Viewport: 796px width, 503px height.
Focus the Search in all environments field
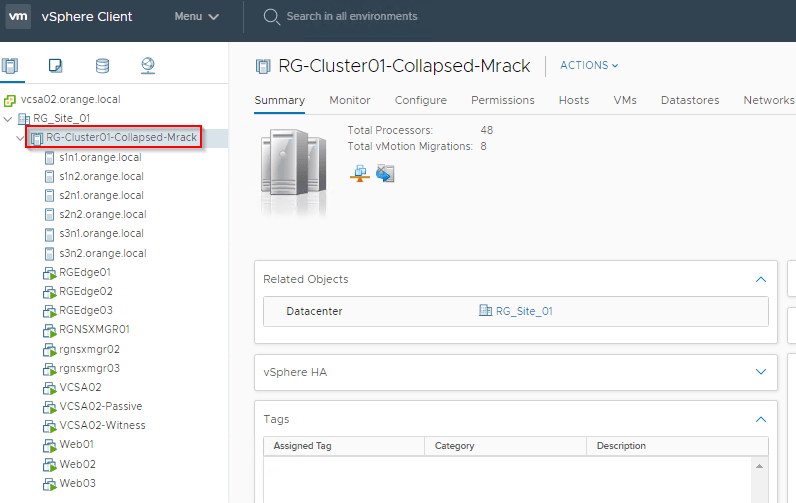point(352,16)
